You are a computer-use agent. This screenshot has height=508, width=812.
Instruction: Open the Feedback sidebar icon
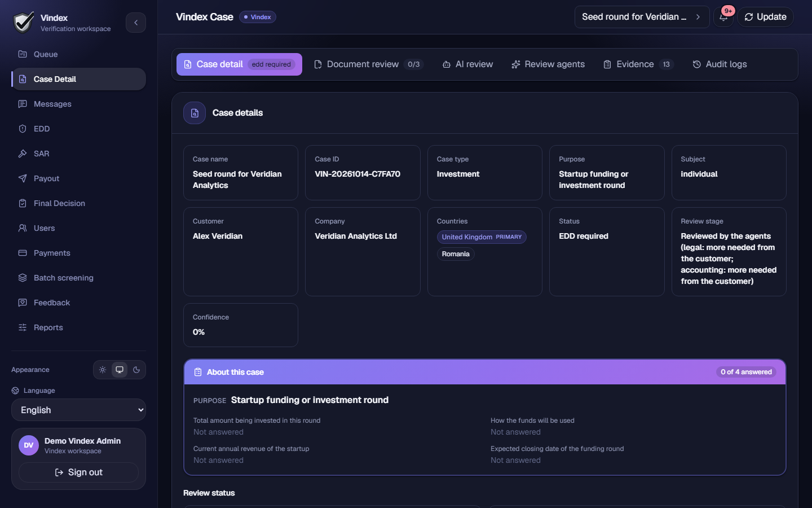click(23, 303)
